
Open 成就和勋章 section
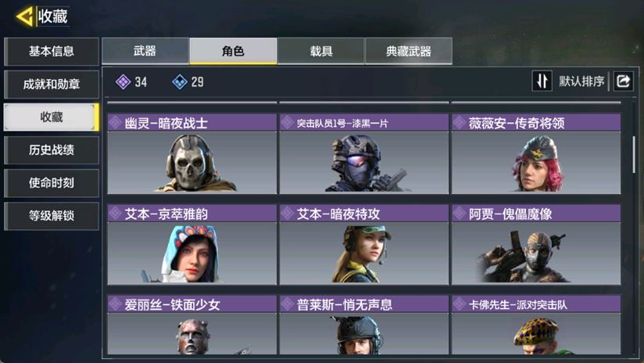point(52,84)
